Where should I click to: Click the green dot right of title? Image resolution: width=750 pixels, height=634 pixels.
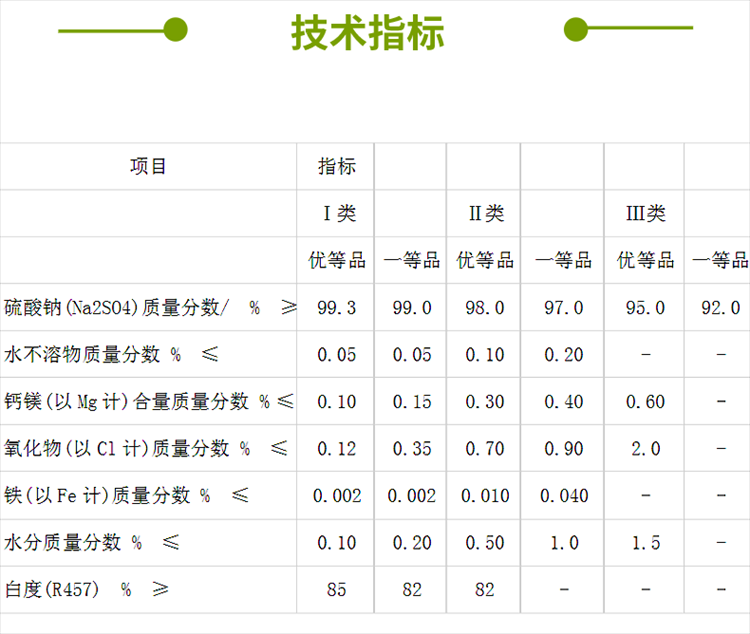(x=575, y=29)
